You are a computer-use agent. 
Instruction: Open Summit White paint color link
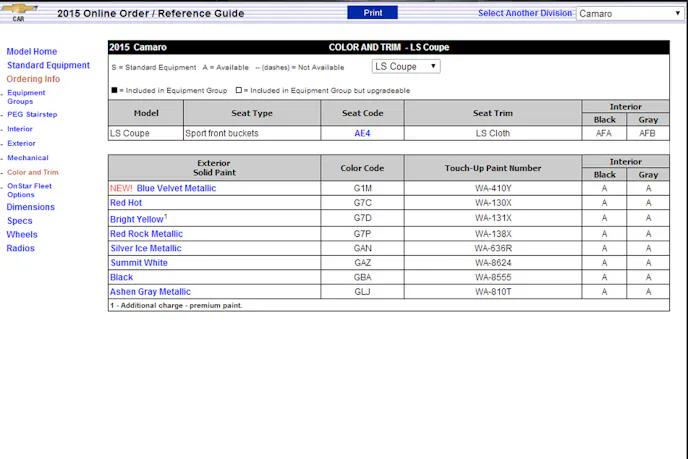click(139, 263)
